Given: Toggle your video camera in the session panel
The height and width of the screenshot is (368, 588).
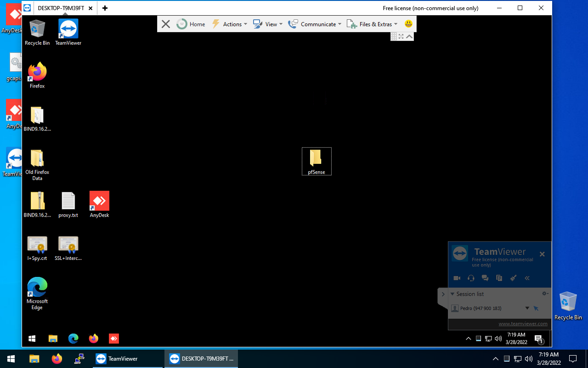Looking at the screenshot, I should [457, 278].
